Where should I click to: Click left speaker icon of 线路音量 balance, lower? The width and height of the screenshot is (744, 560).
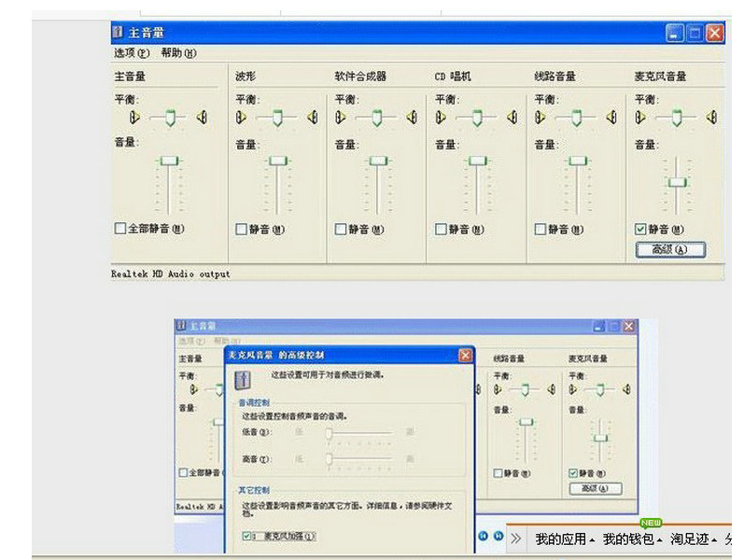tap(498, 389)
